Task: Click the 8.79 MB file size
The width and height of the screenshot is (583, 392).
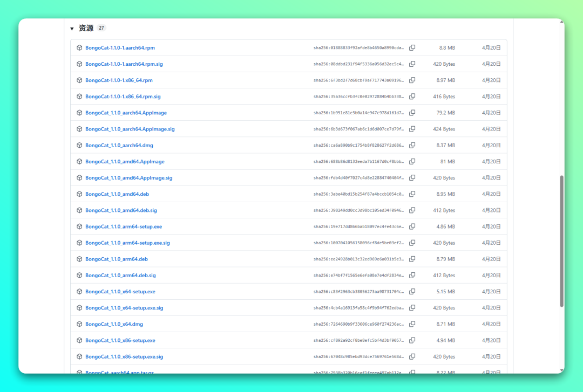Action: pos(446,259)
